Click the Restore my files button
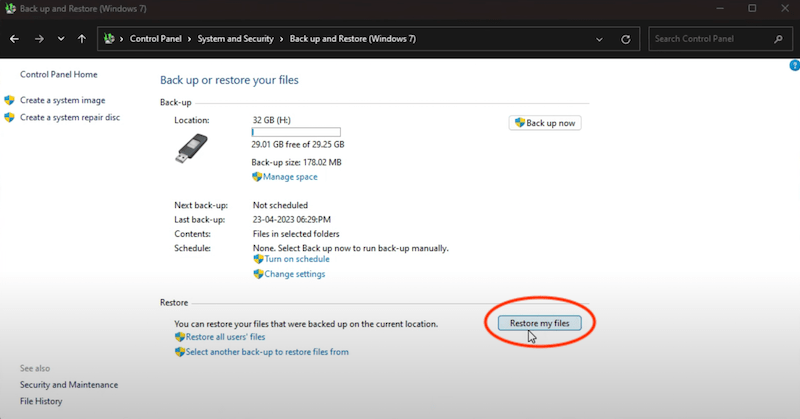 (x=539, y=323)
